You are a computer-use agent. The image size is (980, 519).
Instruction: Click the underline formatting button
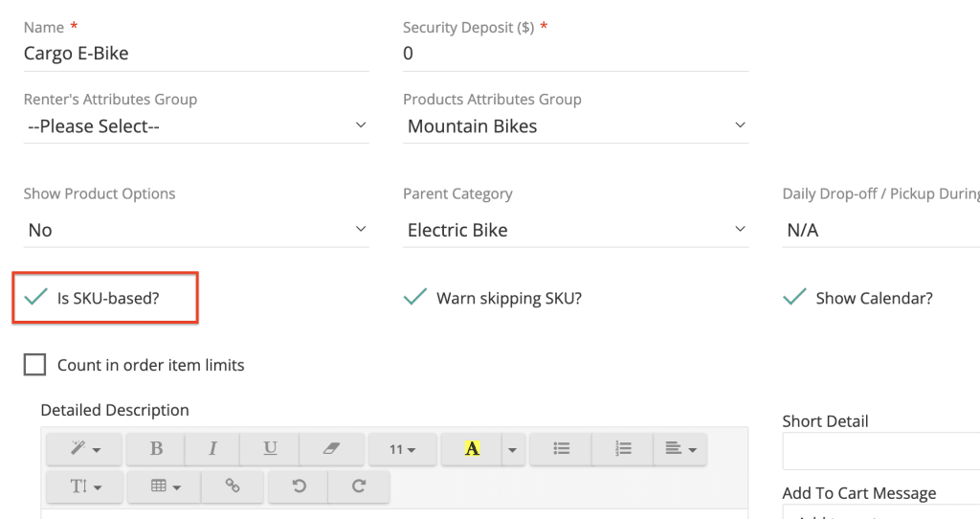pyautogui.click(x=271, y=448)
